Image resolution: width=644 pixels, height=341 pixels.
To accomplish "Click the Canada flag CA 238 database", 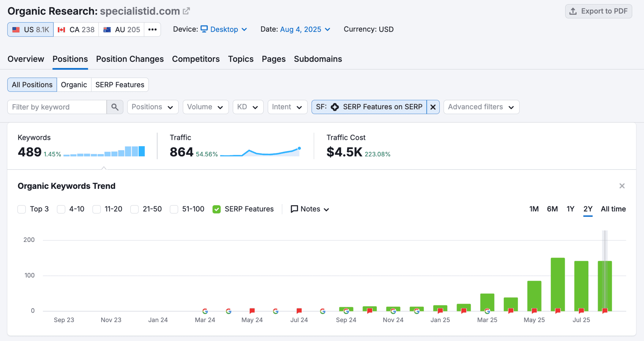I will coord(76,29).
